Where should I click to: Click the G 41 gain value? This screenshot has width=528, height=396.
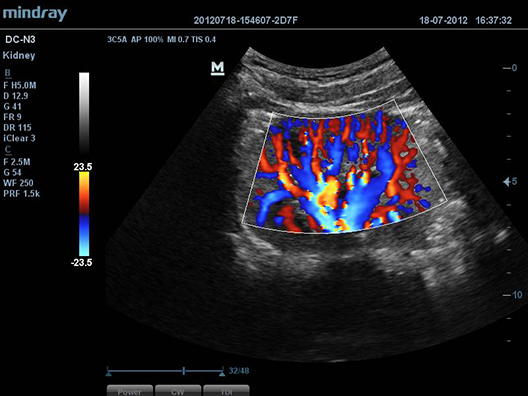point(12,107)
